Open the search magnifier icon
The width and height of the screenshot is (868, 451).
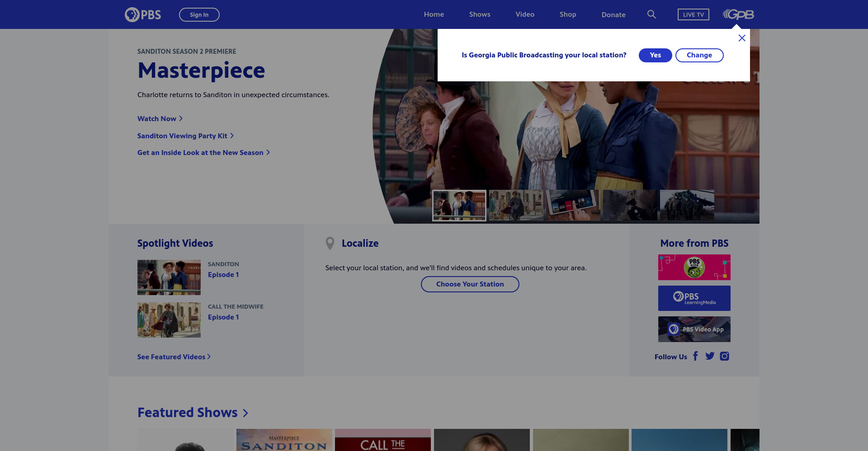click(x=651, y=14)
